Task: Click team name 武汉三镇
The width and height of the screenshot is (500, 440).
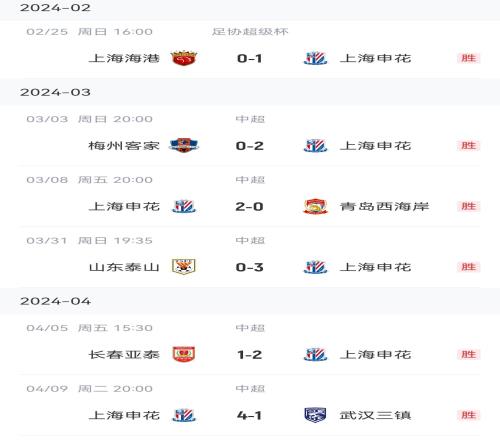Action: [375, 415]
